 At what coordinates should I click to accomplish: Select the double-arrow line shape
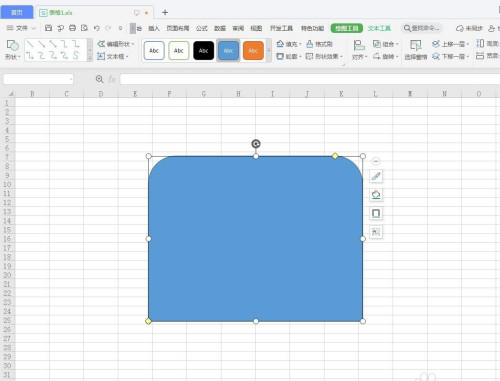pyautogui.click(x=53, y=44)
